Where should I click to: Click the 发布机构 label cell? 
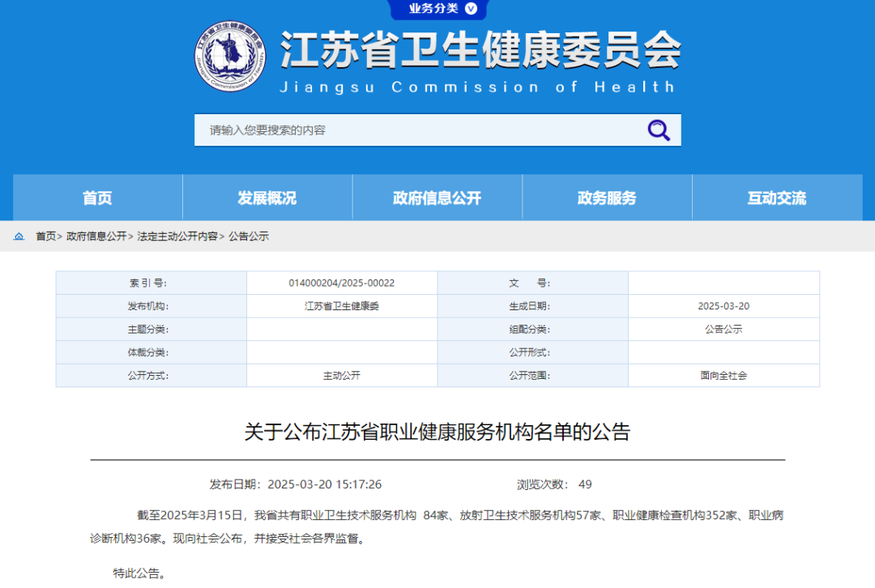[x=152, y=306]
